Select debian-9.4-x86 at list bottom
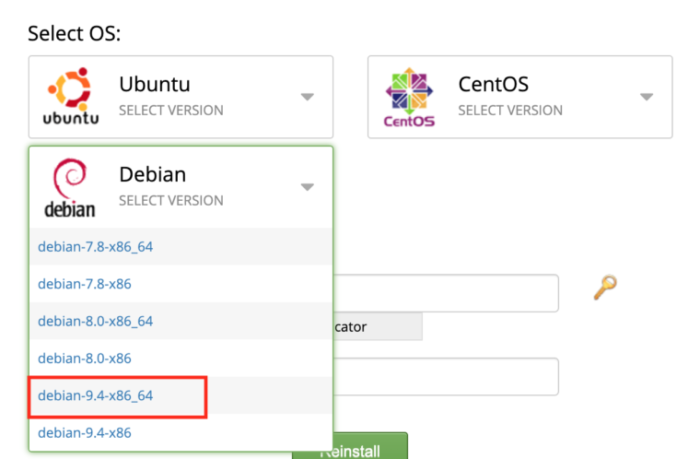Image resolution: width=700 pixels, height=459 pixels. pyautogui.click(x=84, y=433)
